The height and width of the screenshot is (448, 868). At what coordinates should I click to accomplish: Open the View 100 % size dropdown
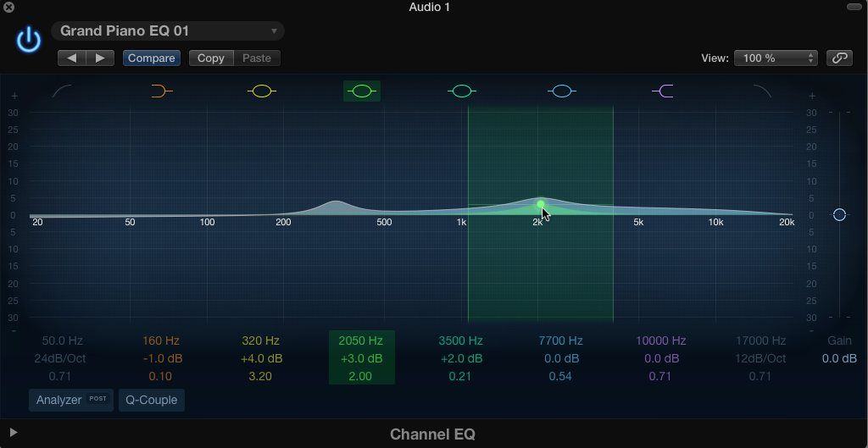point(776,58)
